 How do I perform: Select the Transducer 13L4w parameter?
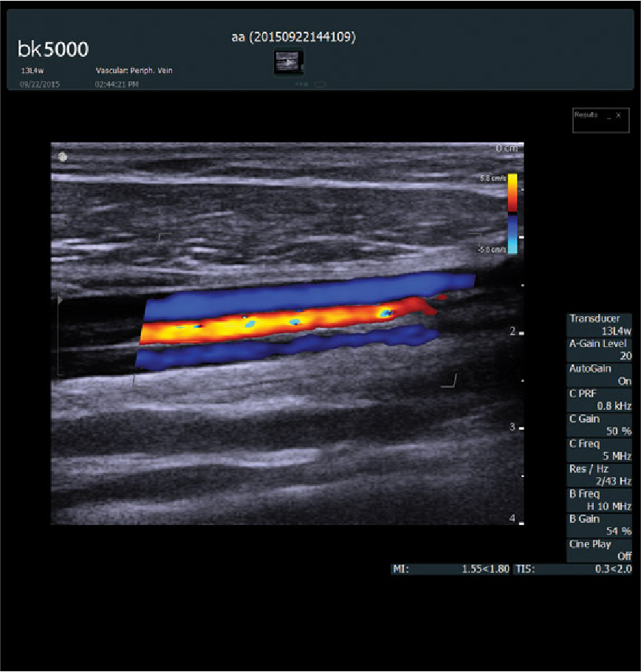600,326
